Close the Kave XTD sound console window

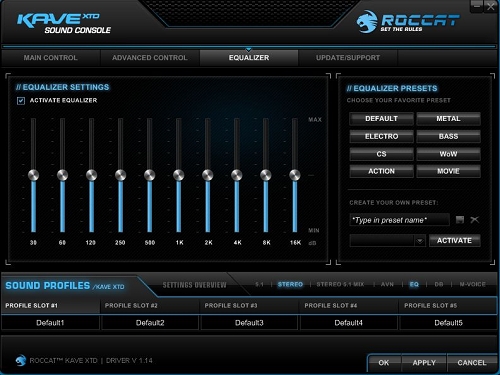[491, 6]
